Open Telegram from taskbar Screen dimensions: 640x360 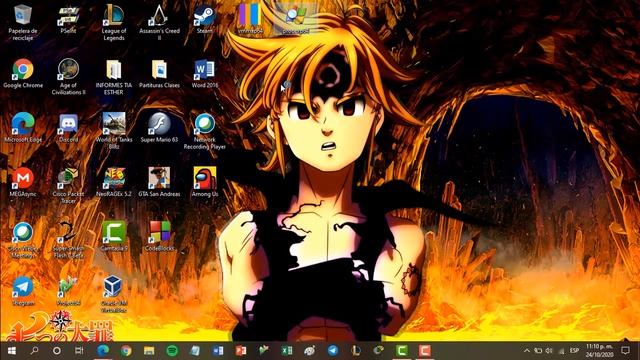[333, 351]
